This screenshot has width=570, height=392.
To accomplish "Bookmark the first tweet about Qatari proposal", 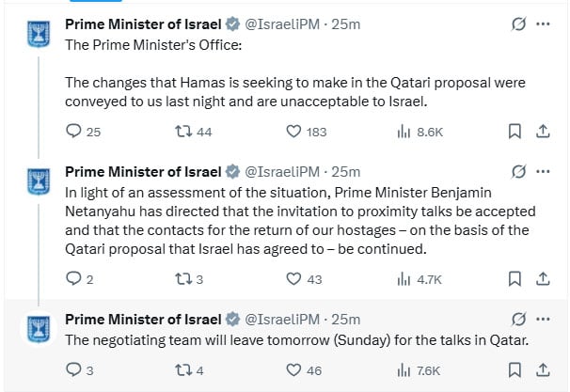I will tap(515, 132).
